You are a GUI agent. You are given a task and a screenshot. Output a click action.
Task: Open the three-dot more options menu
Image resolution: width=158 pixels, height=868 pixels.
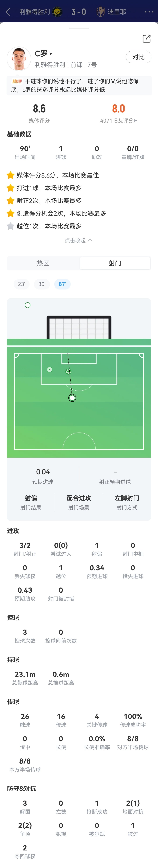tap(149, 12)
